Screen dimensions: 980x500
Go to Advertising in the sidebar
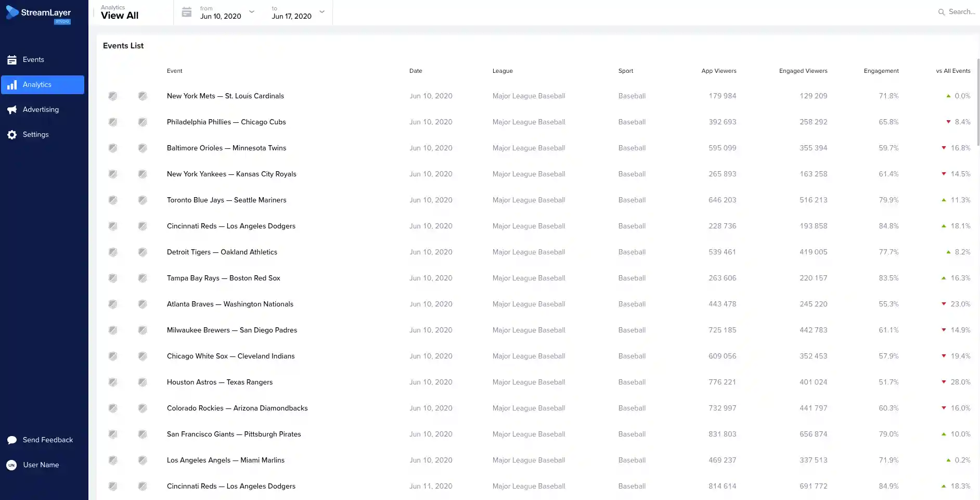coord(43,110)
